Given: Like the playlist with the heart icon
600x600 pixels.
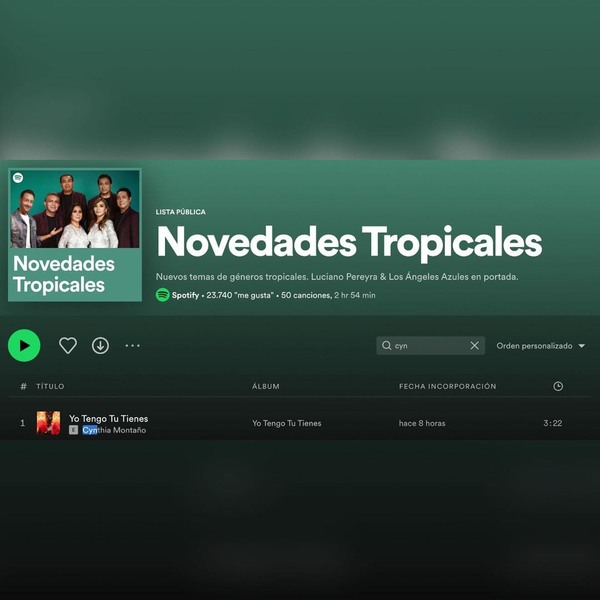Looking at the screenshot, I should (x=68, y=346).
